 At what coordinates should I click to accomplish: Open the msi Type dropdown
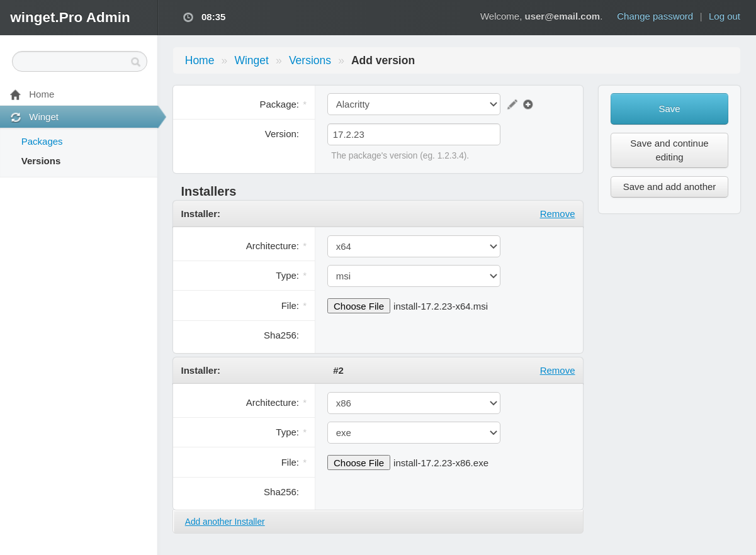pos(414,276)
